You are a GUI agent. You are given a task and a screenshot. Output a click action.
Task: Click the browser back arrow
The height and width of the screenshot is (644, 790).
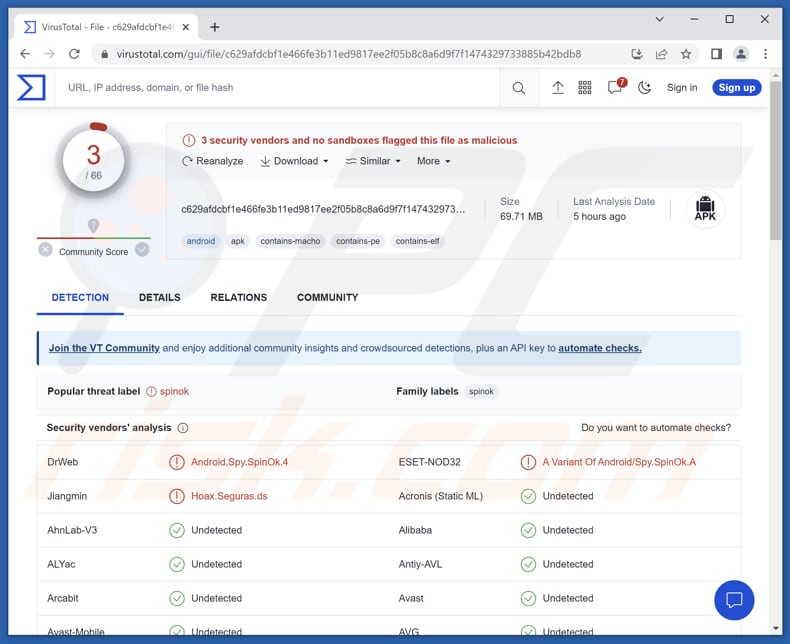point(25,54)
